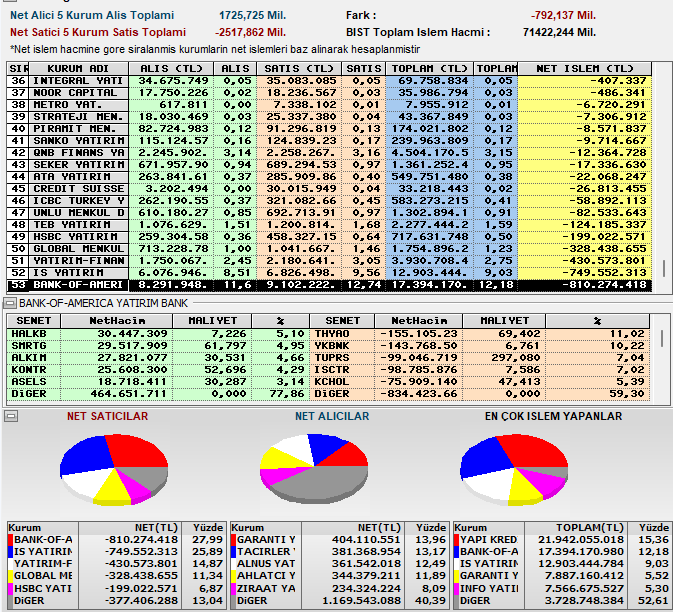The image size is (673, 612).
Task: Select the NOOR CAPITAL row
Action: tap(329, 93)
